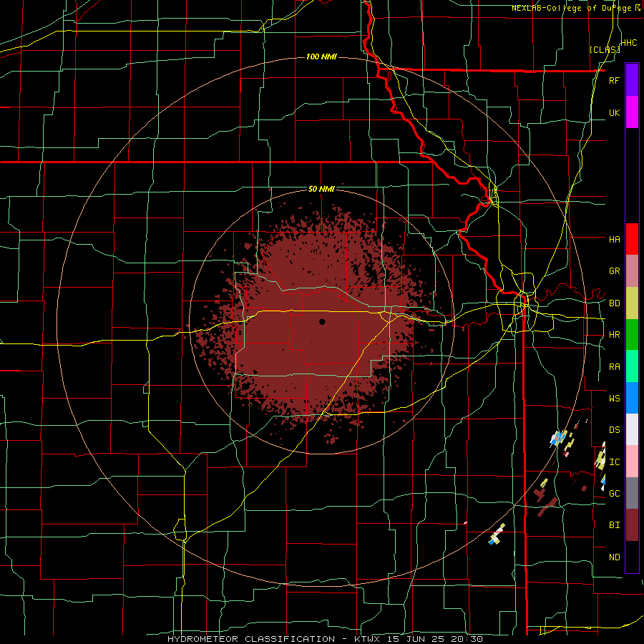
Task: Click the HHC product label
Action: point(629,43)
